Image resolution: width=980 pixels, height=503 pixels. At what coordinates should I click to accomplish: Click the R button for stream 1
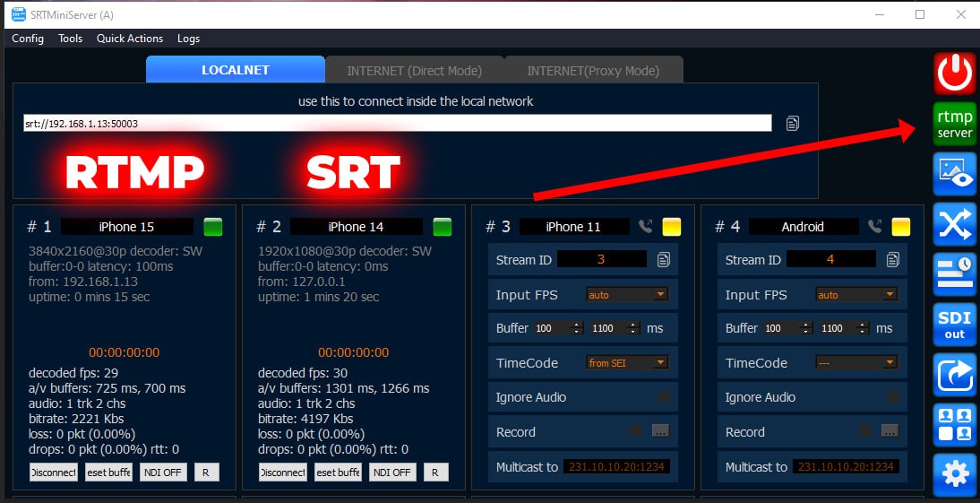click(206, 473)
